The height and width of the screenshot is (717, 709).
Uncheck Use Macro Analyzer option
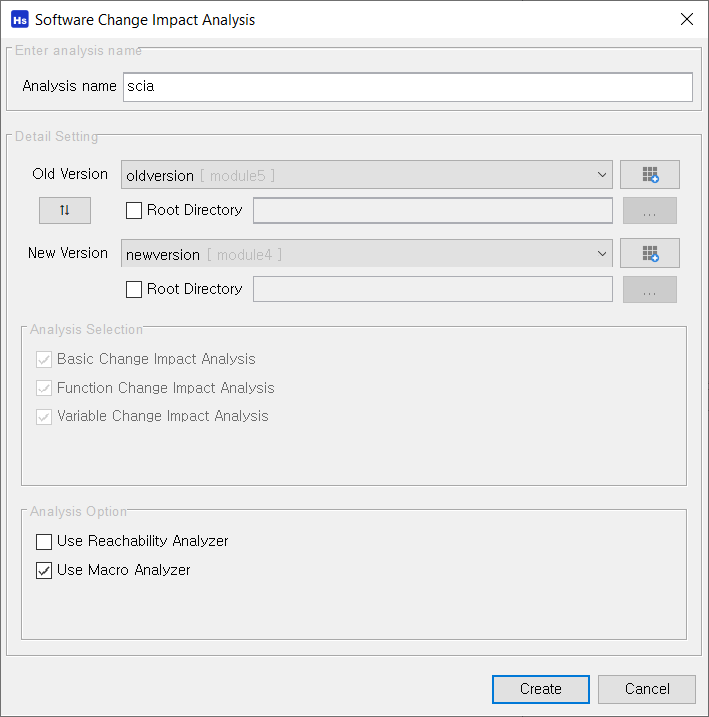[x=44, y=570]
